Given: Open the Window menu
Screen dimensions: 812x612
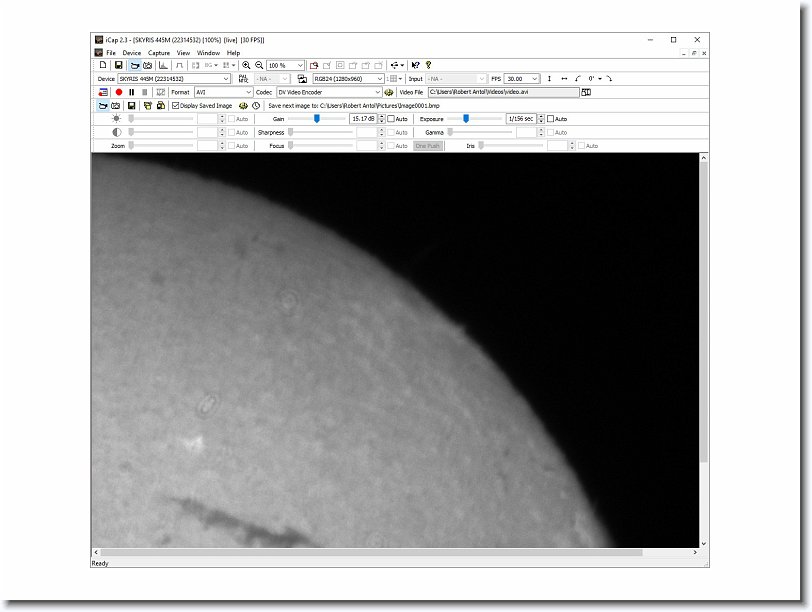Looking at the screenshot, I should 208,53.
